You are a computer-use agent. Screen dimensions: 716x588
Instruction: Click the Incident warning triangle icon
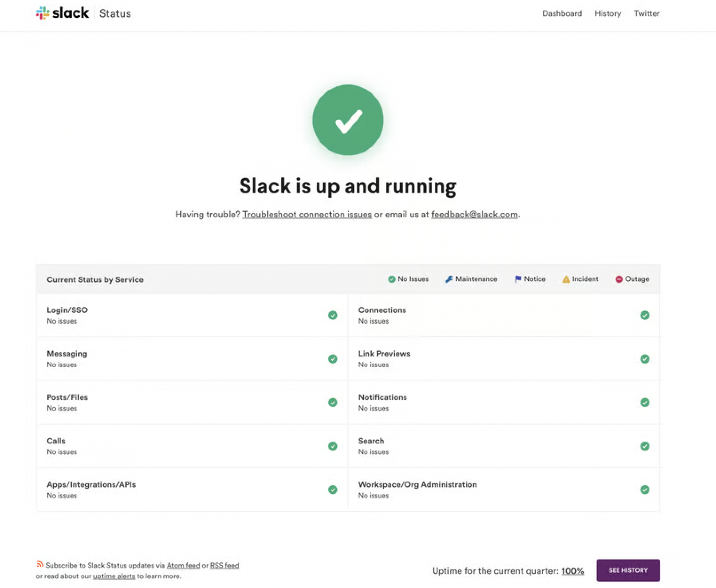pos(566,279)
